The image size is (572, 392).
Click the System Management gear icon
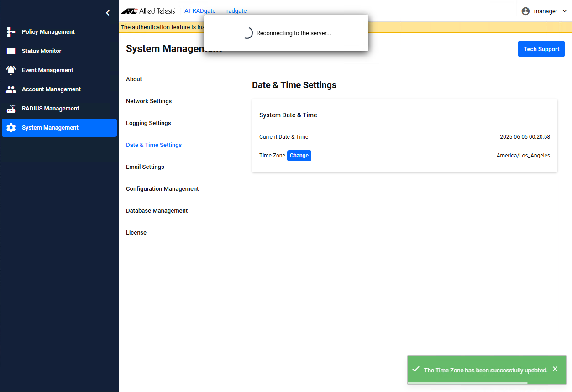pos(11,128)
